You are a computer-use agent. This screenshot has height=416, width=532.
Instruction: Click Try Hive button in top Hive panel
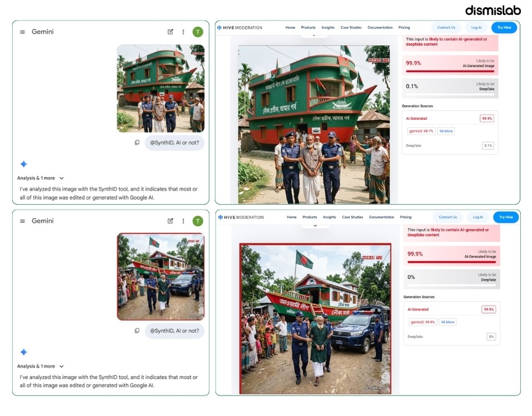[x=504, y=28]
